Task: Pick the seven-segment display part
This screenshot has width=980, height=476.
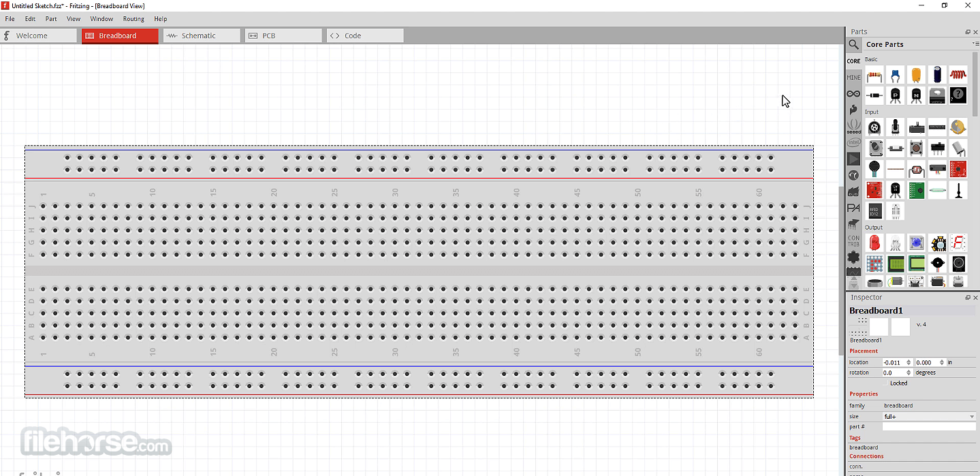Action: tap(958, 243)
